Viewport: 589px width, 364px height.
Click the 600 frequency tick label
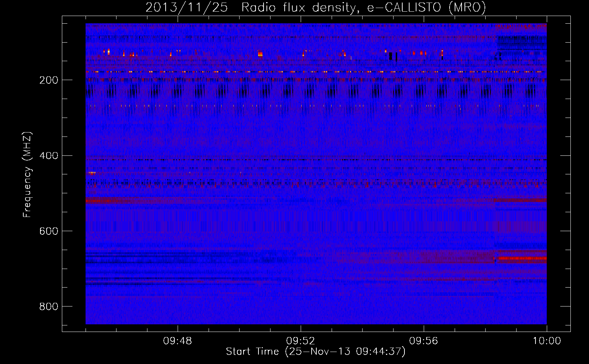(x=49, y=232)
